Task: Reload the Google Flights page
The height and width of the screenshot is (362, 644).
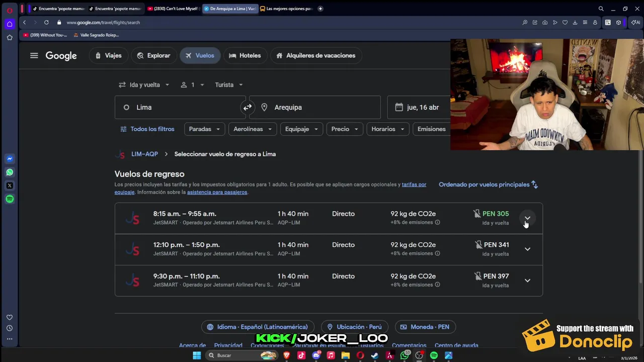Action: 46,22
